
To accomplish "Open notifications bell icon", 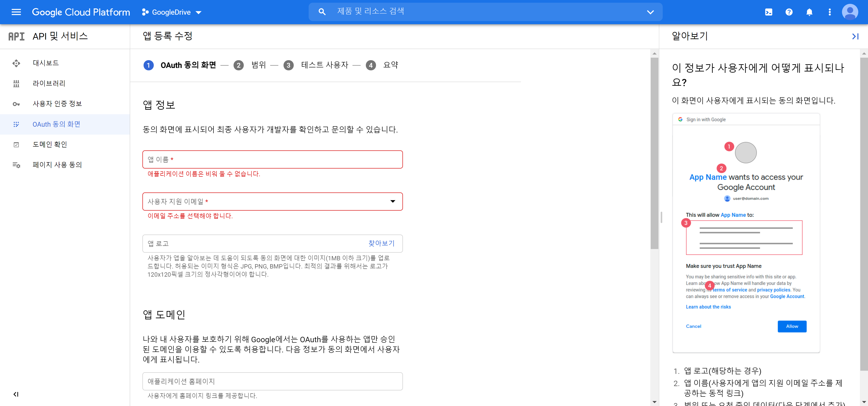I will [x=809, y=12].
